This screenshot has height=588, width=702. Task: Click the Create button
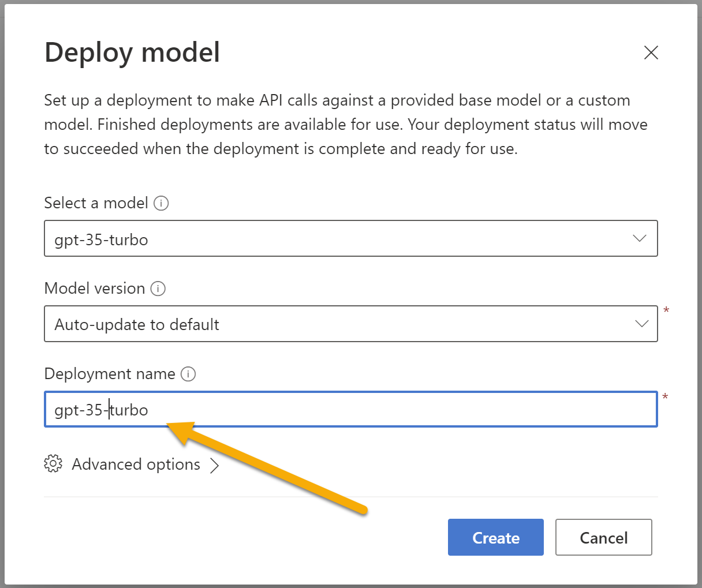[495, 537]
